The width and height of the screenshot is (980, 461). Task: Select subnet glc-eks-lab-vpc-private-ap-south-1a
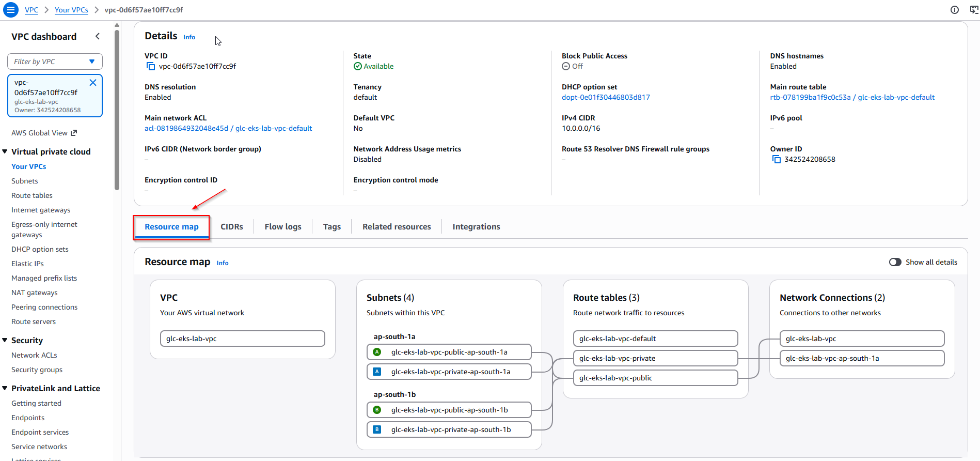click(449, 372)
